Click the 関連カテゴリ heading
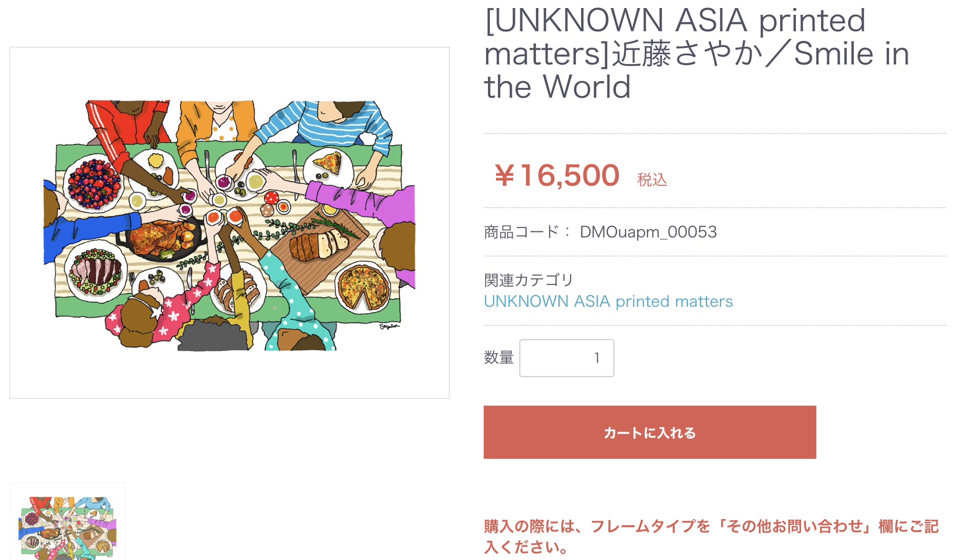This screenshot has width=956, height=560. (x=528, y=280)
